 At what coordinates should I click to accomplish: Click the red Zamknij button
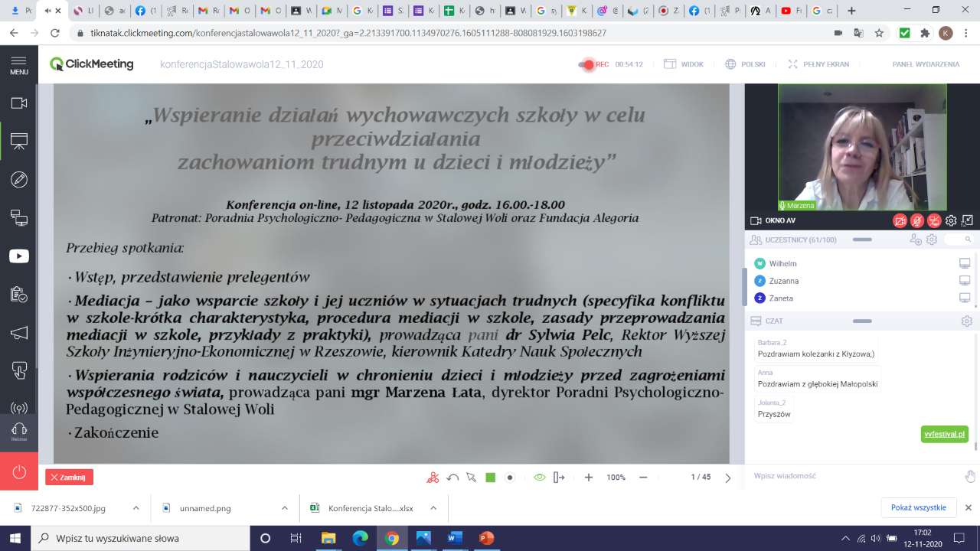click(x=69, y=478)
